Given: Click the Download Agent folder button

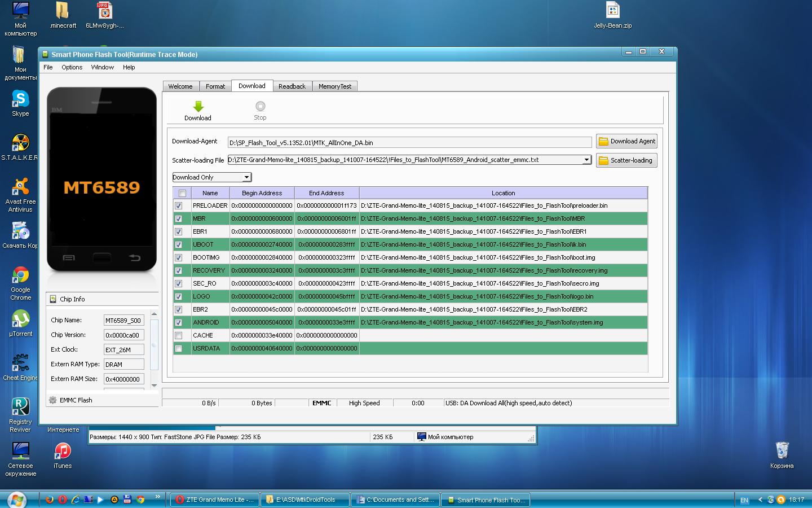Looking at the screenshot, I should pyautogui.click(x=626, y=141).
